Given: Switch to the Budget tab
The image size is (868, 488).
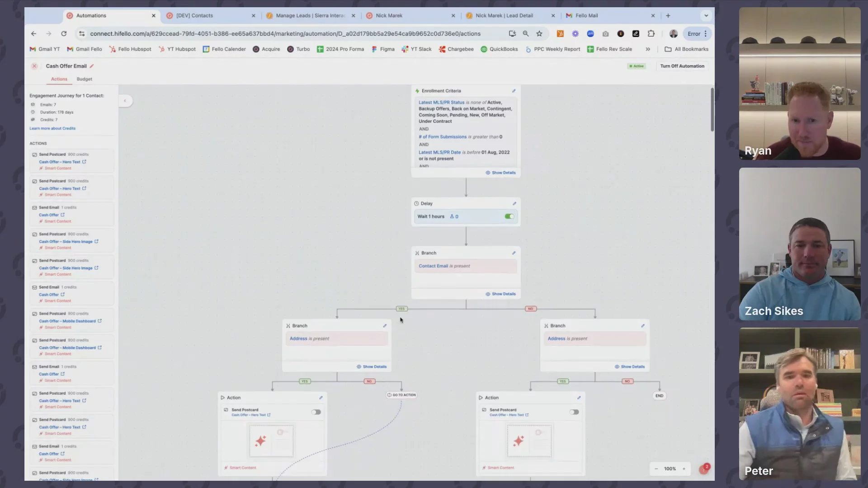Looking at the screenshot, I should click(x=85, y=79).
